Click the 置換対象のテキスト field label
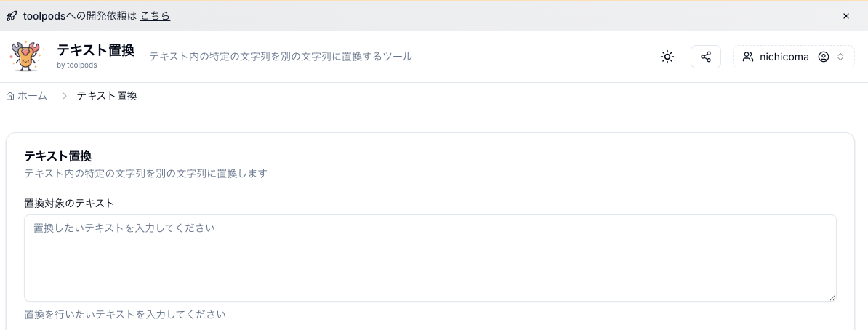 69,203
